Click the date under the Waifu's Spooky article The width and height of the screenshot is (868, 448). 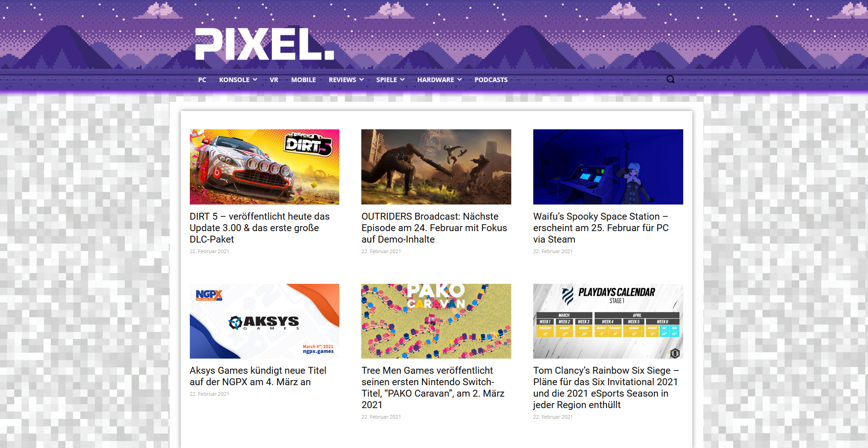553,251
